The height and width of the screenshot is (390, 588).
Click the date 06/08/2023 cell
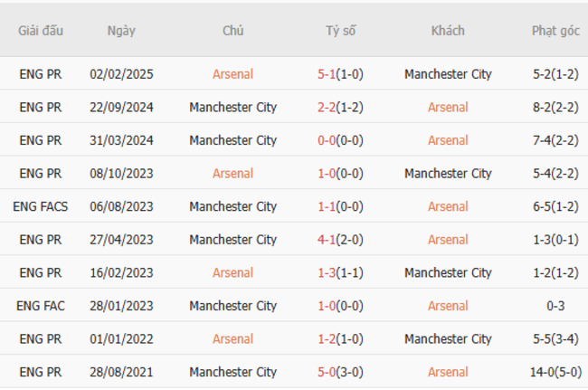click(121, 206)
